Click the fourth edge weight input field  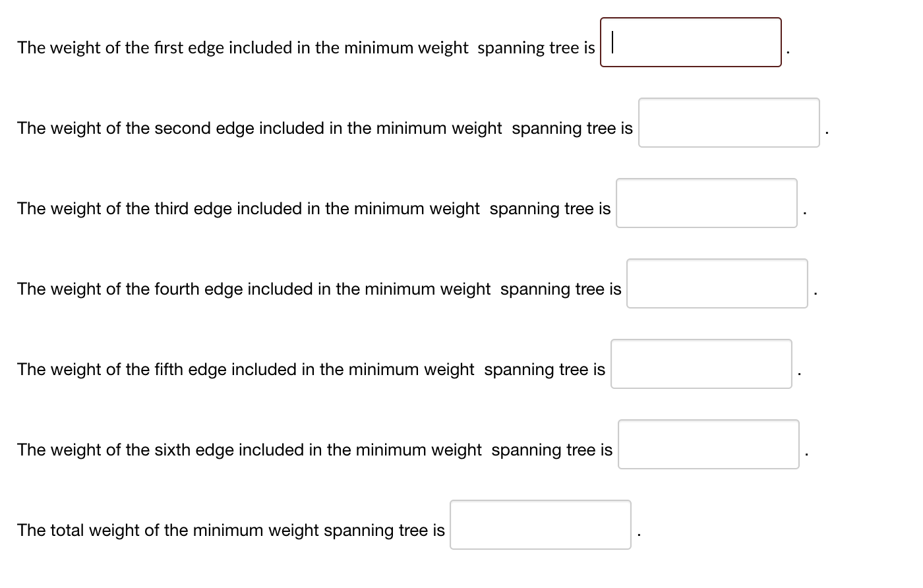(717, 283)
